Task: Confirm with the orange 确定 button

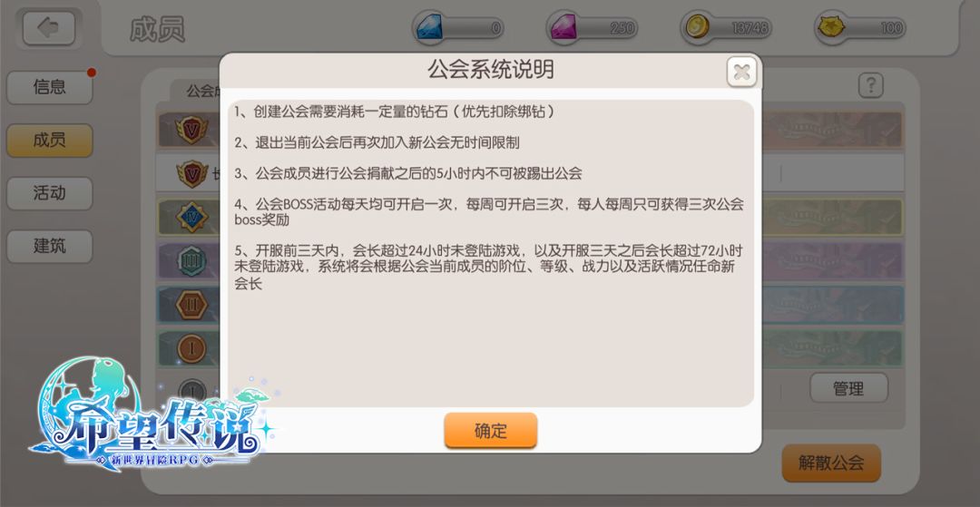Action: (x=491, y=430)
